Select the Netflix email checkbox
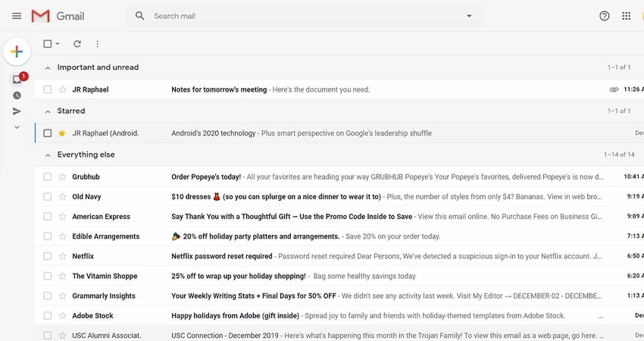Viewport: 644px width, 341px height. coord(48,256)
